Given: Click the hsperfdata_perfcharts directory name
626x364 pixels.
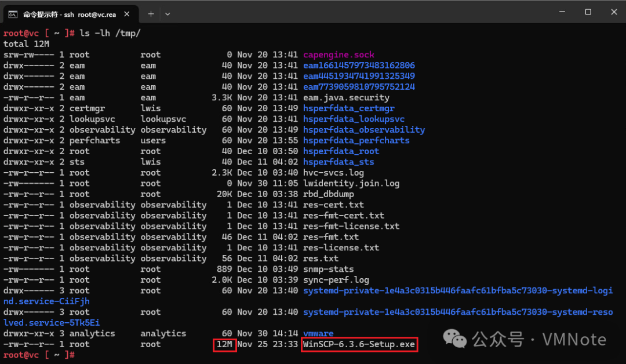Looking at the screenshot, I should coord(356,141).
